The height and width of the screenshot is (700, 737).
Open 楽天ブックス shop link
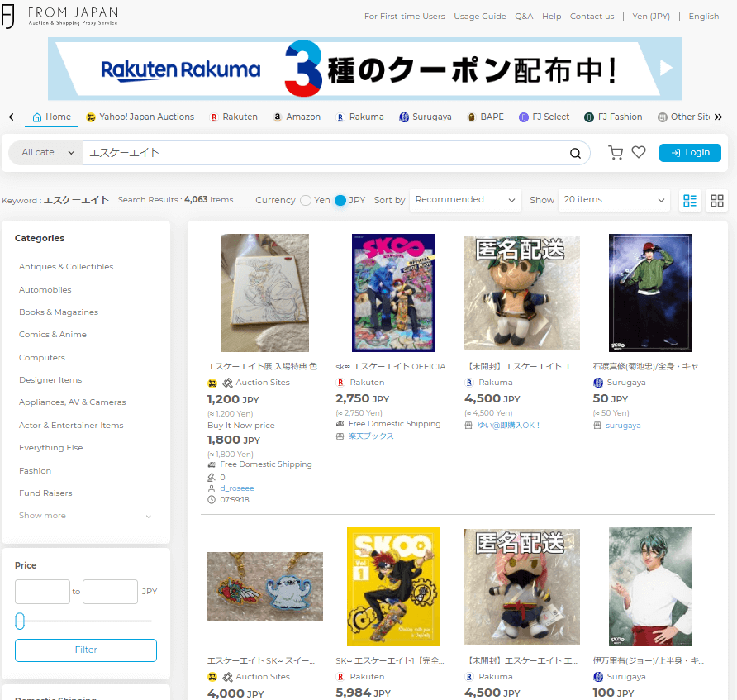[x=371, y=436]
